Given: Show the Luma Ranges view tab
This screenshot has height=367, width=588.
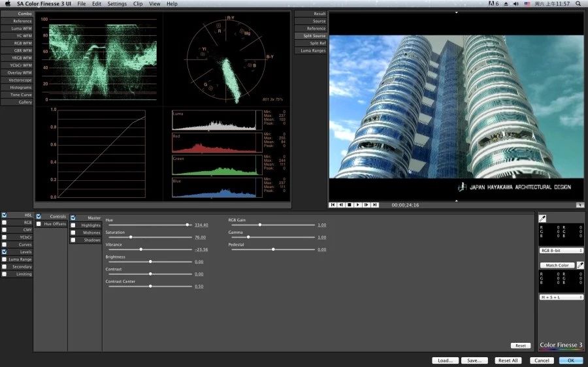Looking at the screenshot, I should tap(310, 50).
